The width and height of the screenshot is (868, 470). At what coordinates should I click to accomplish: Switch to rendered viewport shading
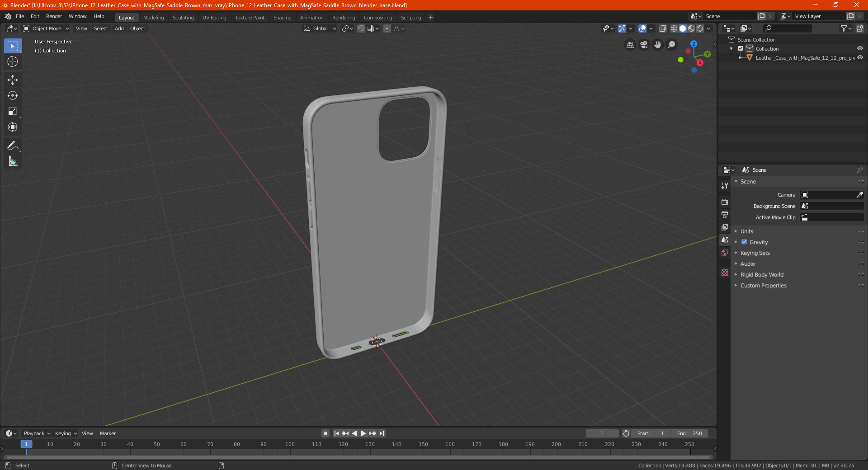pyautogui.click(x=700, y=28)
